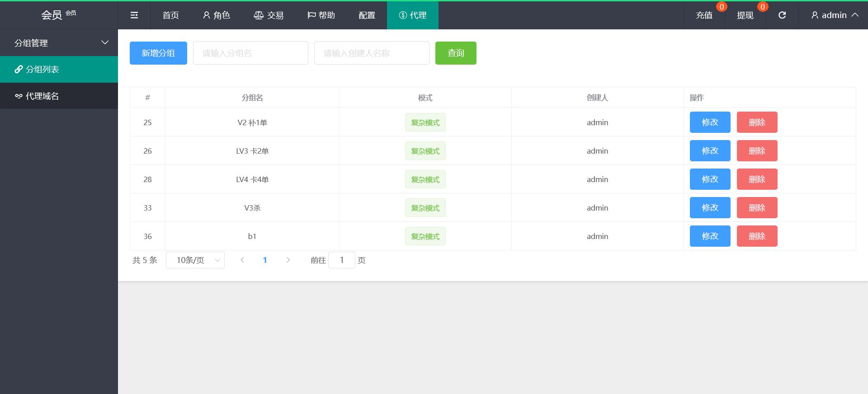Click the 提现 withdrawal notification item

(x=745, y=15)
